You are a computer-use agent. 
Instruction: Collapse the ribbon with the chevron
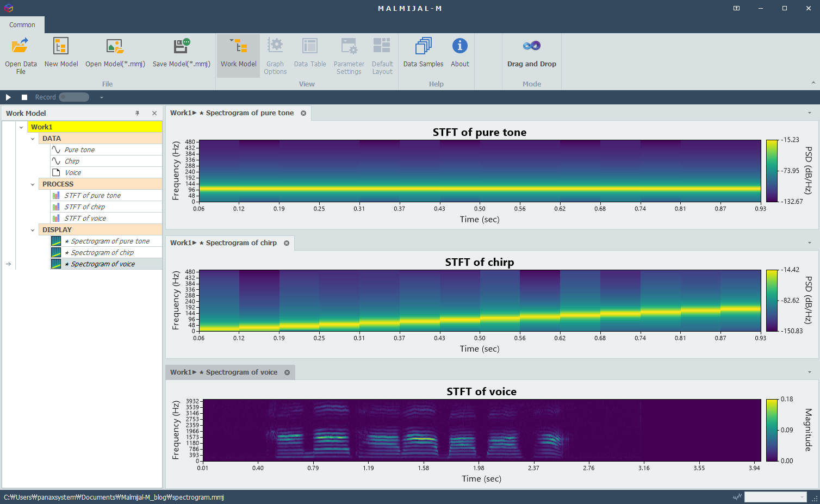pyautogui.click(x=813, y=83)
